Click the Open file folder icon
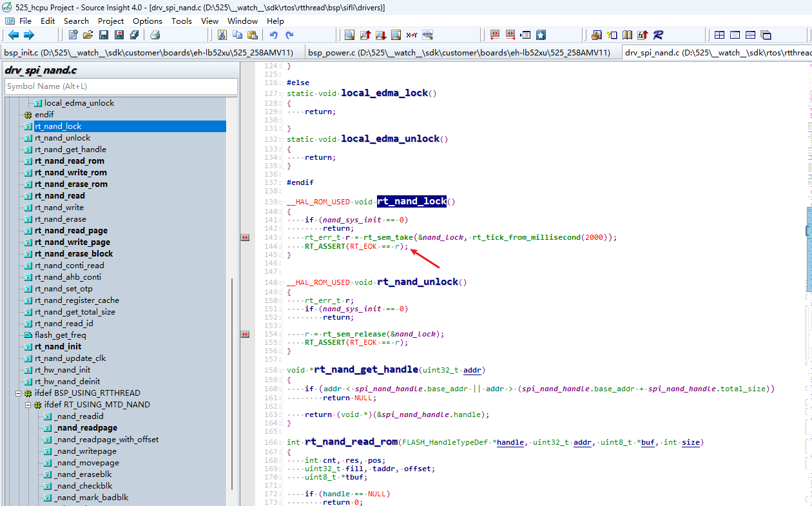 coord(88,35)
